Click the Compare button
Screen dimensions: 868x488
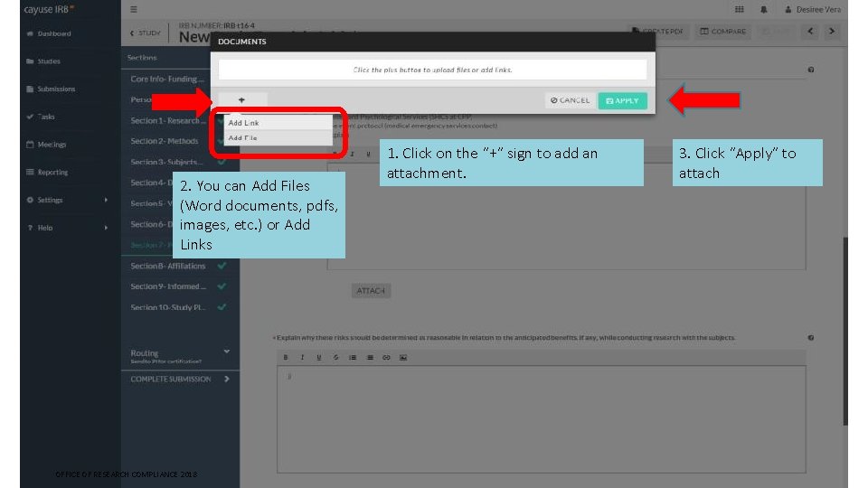click(x=723, y=32)
